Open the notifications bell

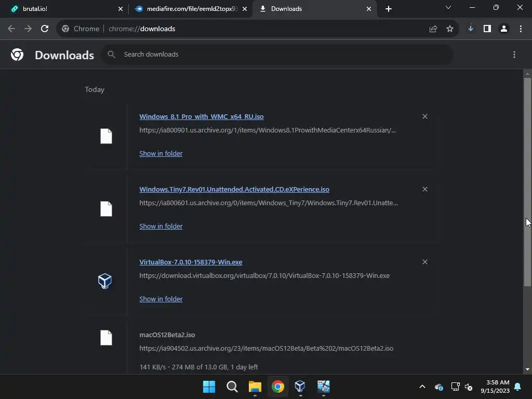(x=518, y=387)
